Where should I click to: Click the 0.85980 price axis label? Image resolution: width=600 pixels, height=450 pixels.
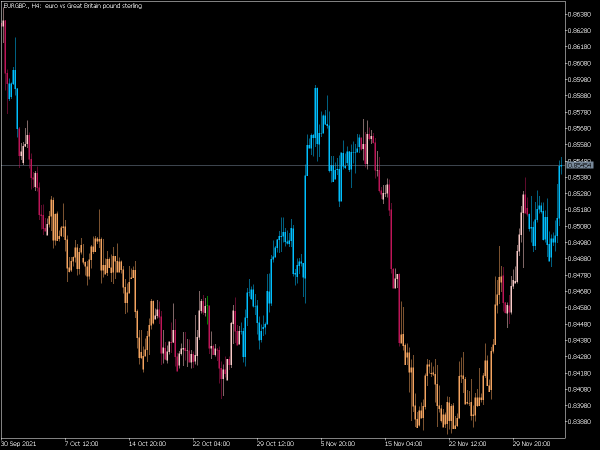pos(579,79)
